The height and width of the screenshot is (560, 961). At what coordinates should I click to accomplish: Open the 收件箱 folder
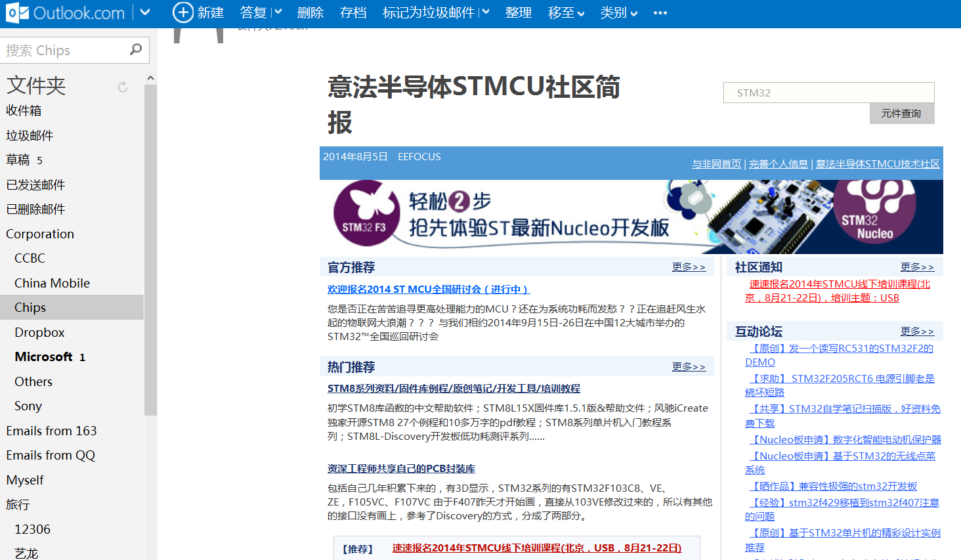click(x=24, y=110)
